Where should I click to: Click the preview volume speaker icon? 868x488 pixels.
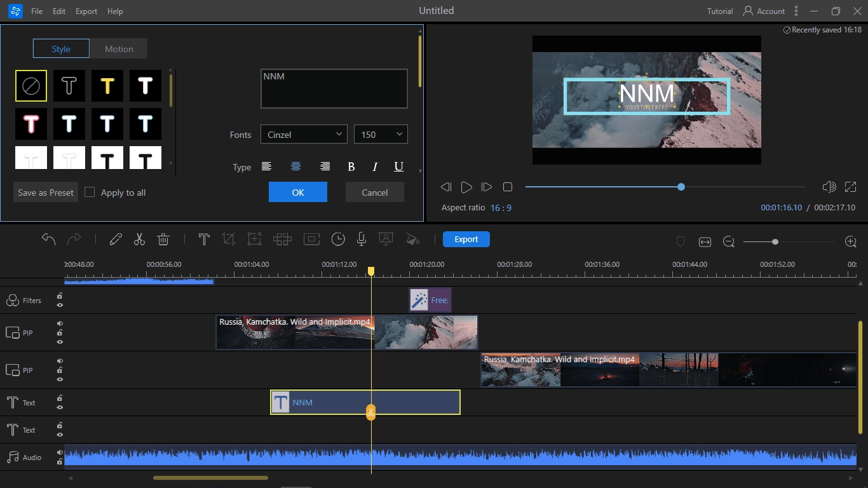click(x=829, y=187)
